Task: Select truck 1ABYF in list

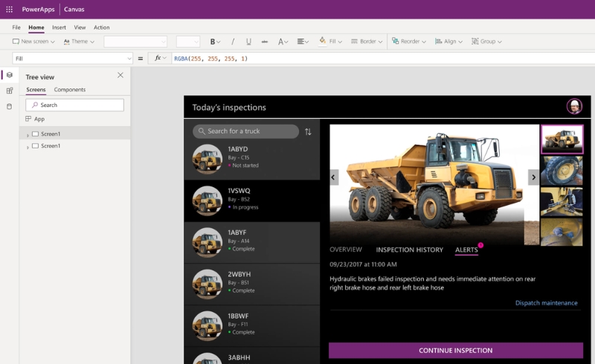Action: pos(252,242)
